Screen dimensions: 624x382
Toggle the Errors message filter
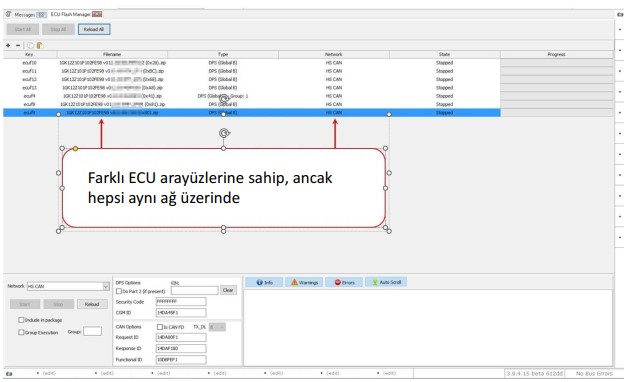[x=344, y=282]
